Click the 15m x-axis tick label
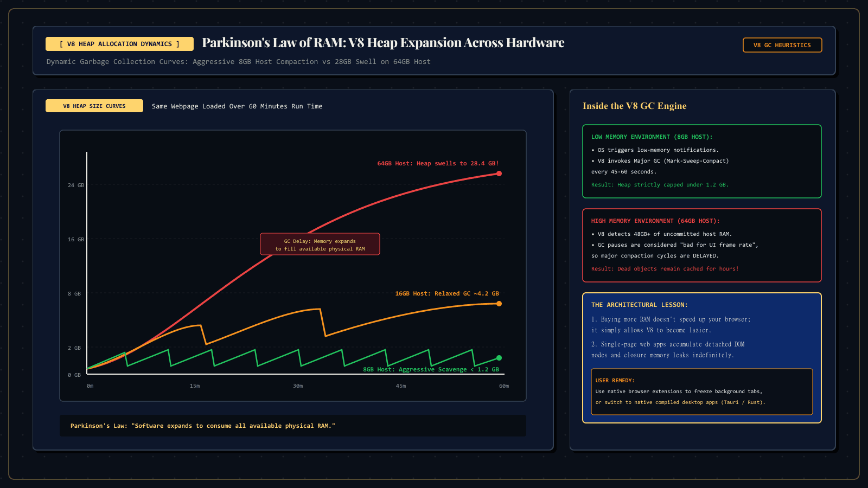Viewport: 868px width, 488px height. (x=195, y=386)
